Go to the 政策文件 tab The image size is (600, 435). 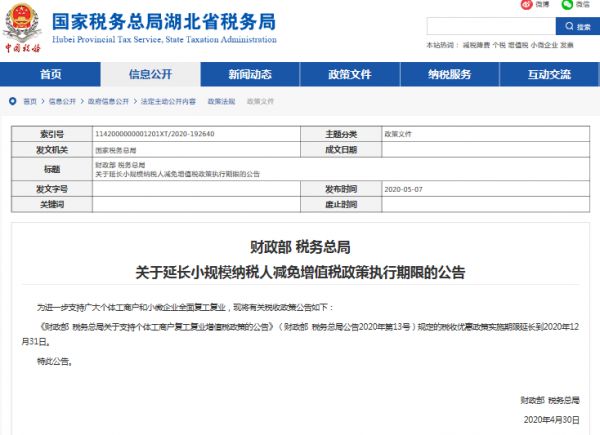[349, 75]
